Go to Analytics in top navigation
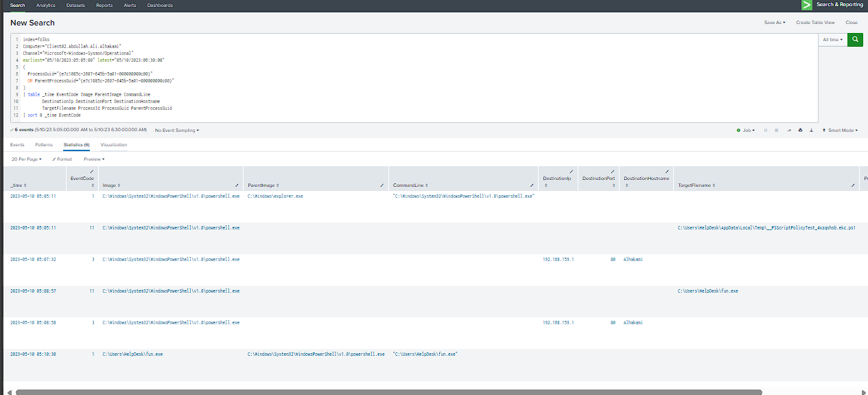 (x=46, y=5)
